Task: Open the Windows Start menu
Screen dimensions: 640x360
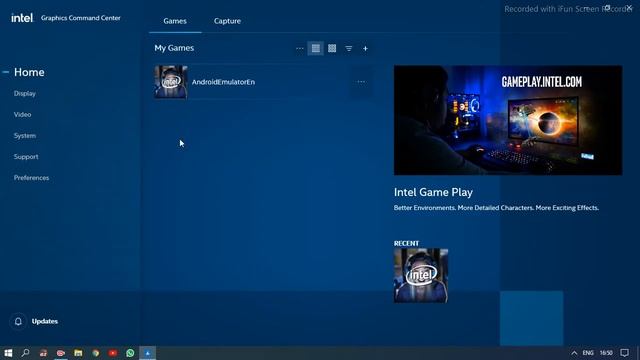Action: (x=8, y=353)
